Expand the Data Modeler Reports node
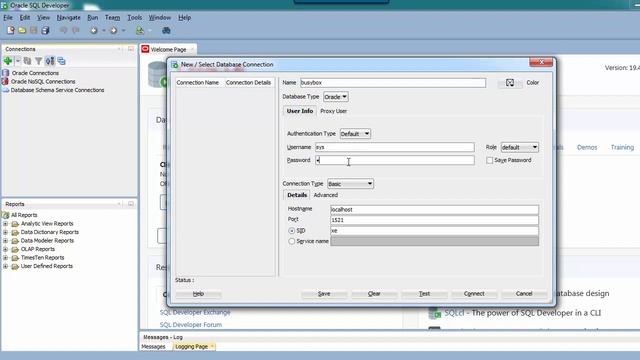 5,241
